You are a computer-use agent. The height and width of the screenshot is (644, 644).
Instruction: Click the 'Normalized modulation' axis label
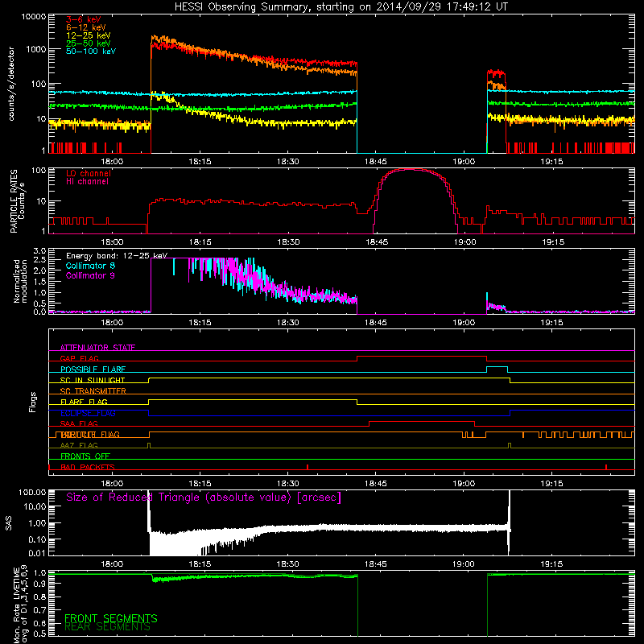(20, 281)
